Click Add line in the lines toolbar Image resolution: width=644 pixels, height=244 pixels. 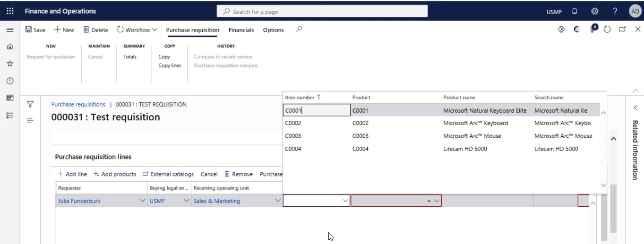[72, 174]
